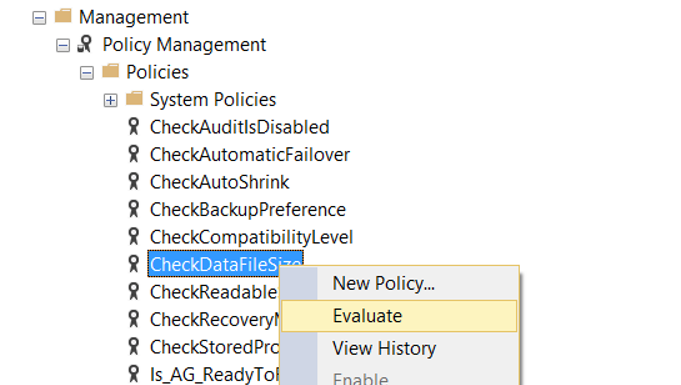The width and height of the screenshot is (681, 385).
Task: Click the Policy Management icon
Action: [x=85, y=44]
